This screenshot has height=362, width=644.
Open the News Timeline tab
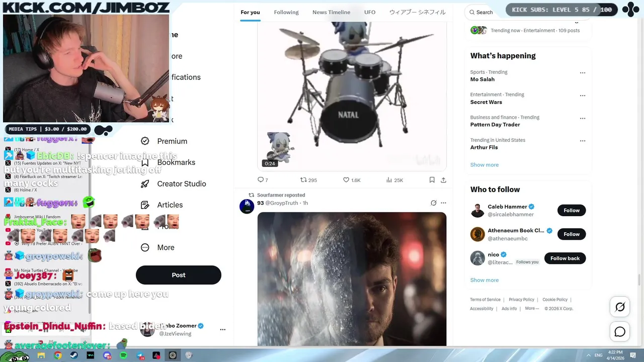click(331, 12)
